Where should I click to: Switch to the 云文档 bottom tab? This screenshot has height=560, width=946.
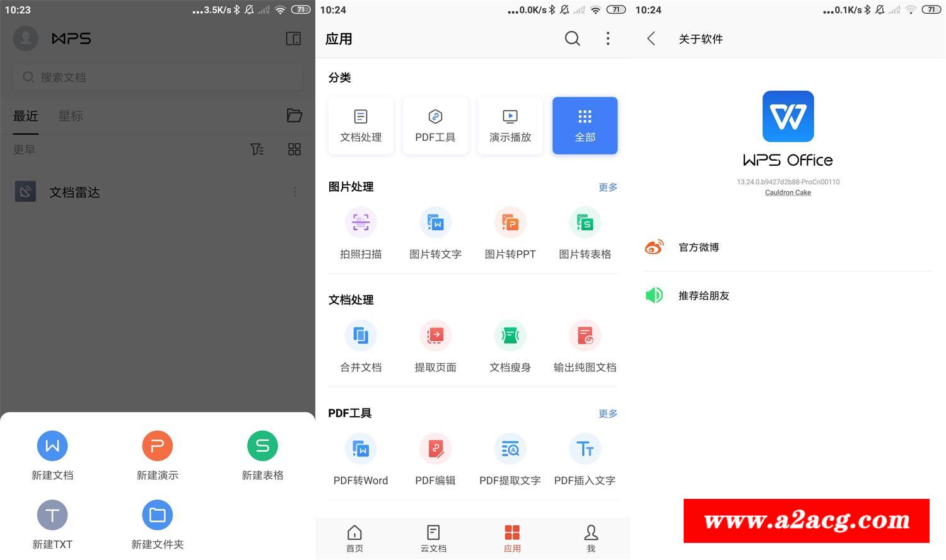click(x=433, y=539)
